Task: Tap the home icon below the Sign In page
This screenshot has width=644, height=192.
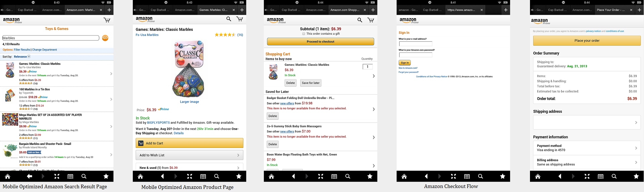Action: 404,176
